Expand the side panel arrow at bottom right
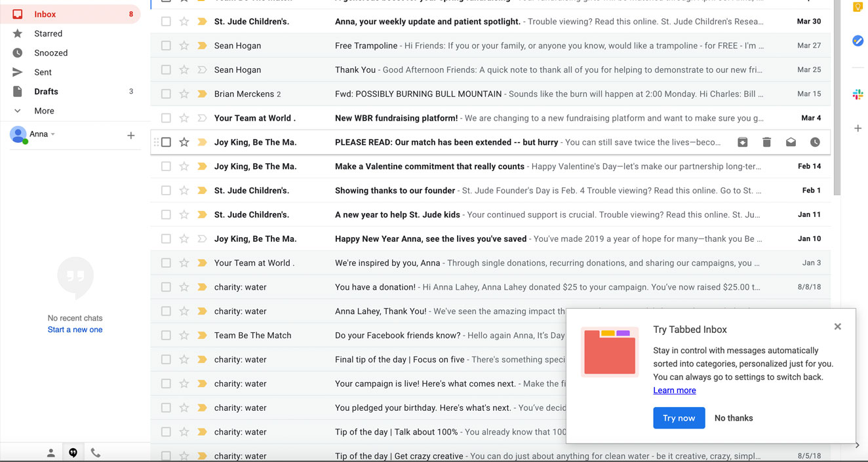Image resolution: width=868 pixels, height=462 pixels. pyautogui.click(x=858, y=446)
